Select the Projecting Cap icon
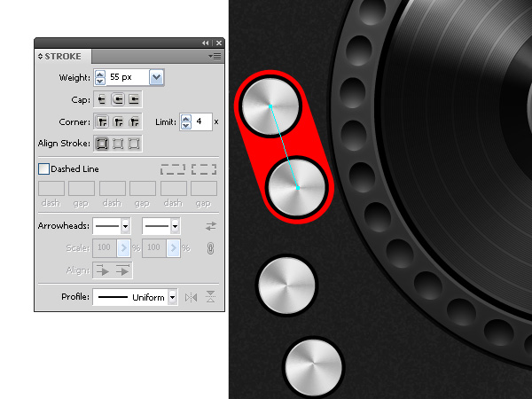Image resolution: width=532 pixels, height=399 pixels. point(135,99)
